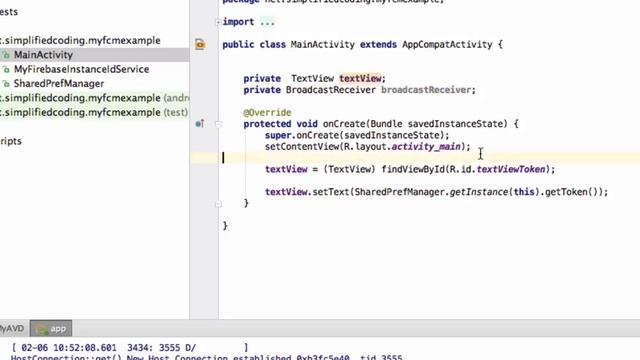
Task: Click the class icon next to SharedPrefManager
Action: click(6, 84)
